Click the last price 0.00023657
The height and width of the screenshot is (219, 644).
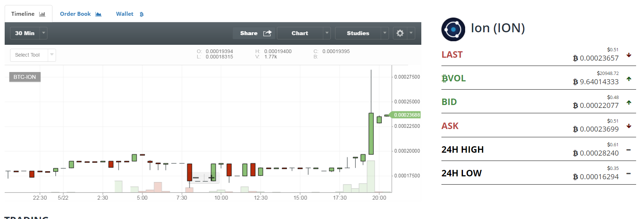[599, 58]
